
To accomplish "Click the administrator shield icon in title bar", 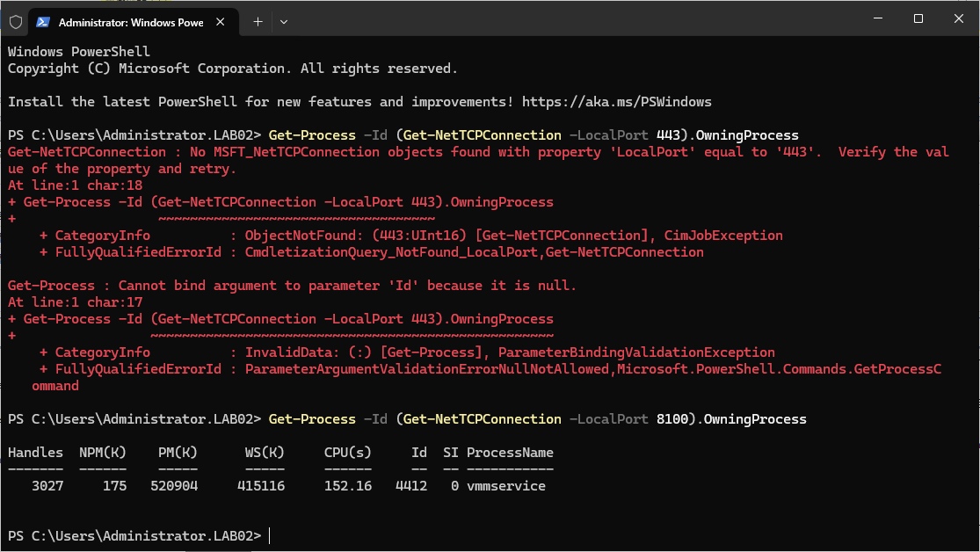I will pos(16,21).
